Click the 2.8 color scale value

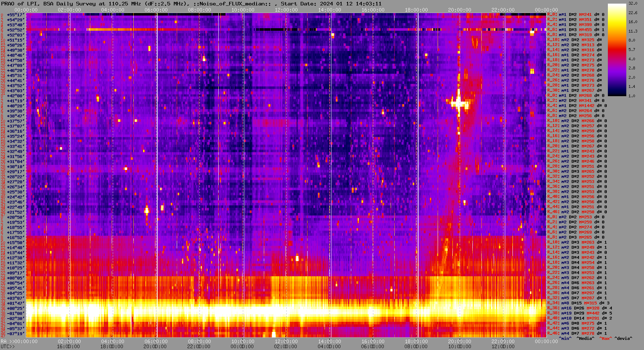pyautogui.click(x=631, y=68)
